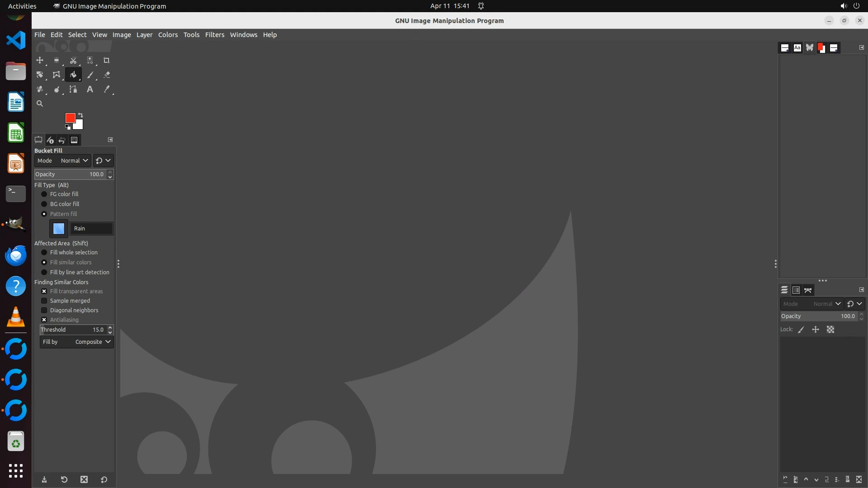Enable Sample merged checkbox
Image resolution: width=868 pixels, height=488 pixels.
point(44,301)
